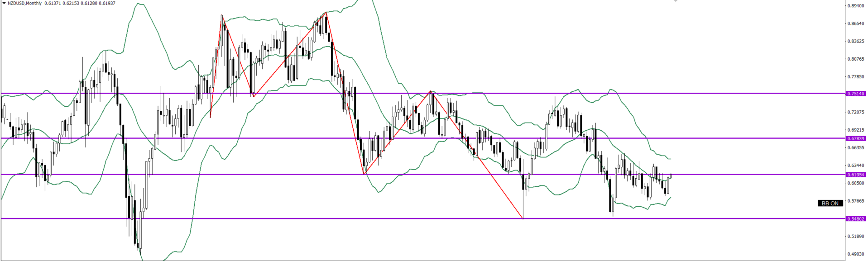Click the last candlestick at chart's right edge
The height and width of the screenshot is (261, 868).
(x=671, y=176)
